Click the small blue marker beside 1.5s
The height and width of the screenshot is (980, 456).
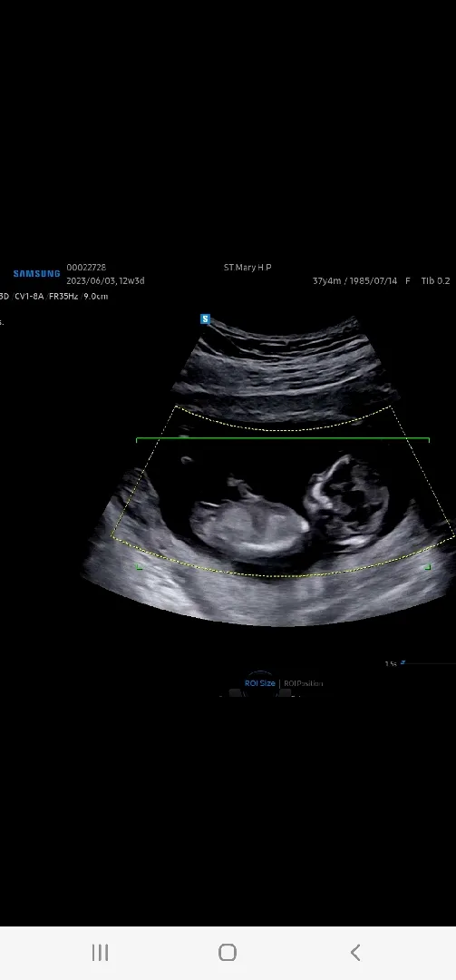coord(403,662)
